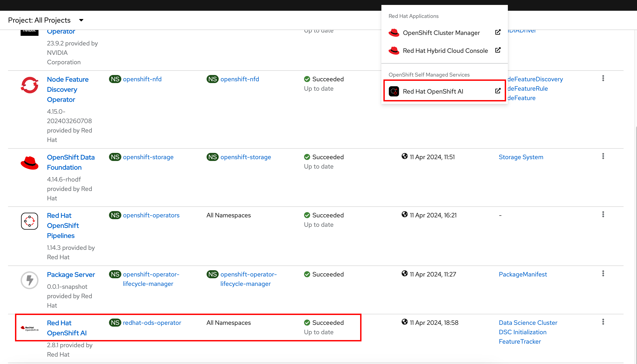Open PackageManifest provided API link
The height and width of the screenshot is (364, 637).
point(523,274)
